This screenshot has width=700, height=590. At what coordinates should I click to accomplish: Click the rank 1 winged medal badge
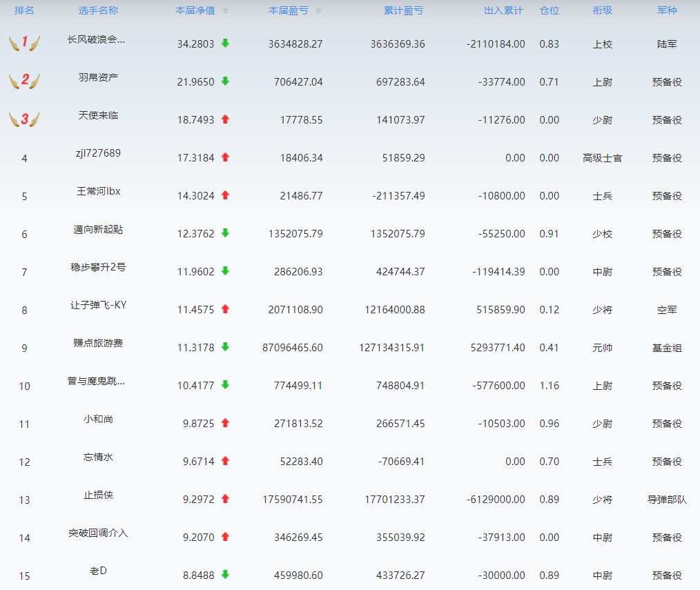click(x=24, y=43)
